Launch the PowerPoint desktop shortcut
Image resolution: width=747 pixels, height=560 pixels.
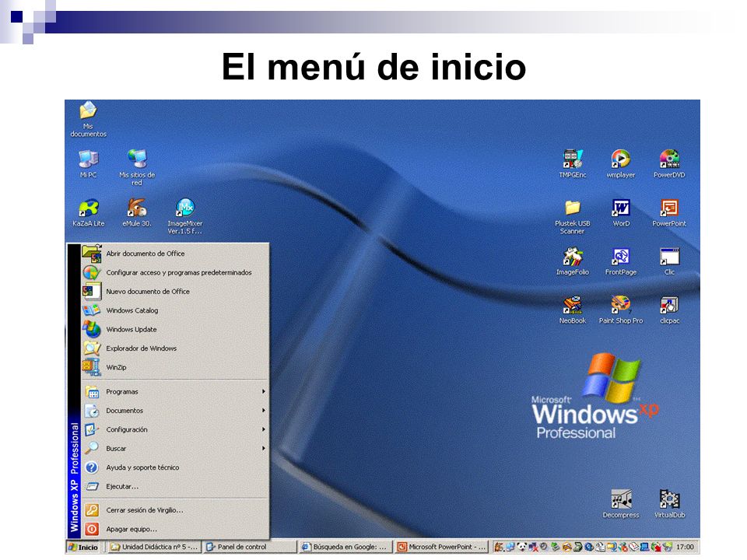click(669, 213)
